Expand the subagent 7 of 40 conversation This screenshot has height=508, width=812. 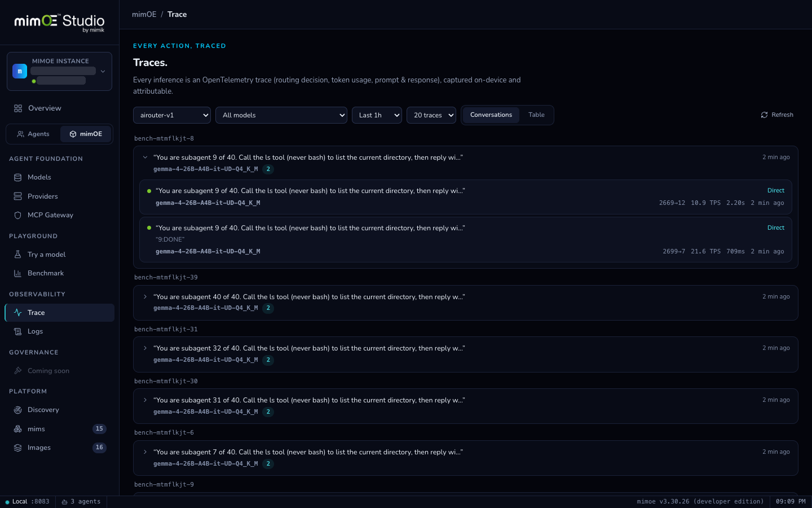(x=145, y=452)
